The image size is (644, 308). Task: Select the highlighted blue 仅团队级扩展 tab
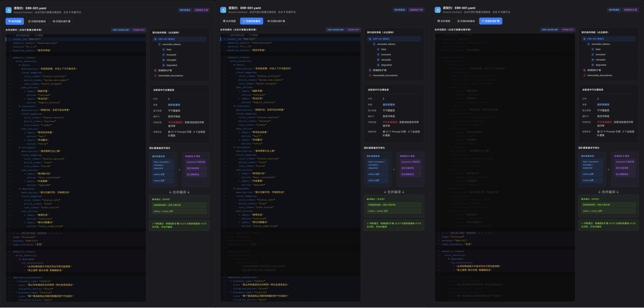(490, 21)
